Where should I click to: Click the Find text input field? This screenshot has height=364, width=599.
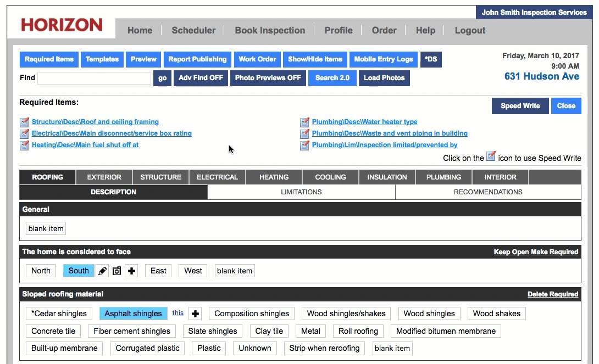(x=94, y=78)
